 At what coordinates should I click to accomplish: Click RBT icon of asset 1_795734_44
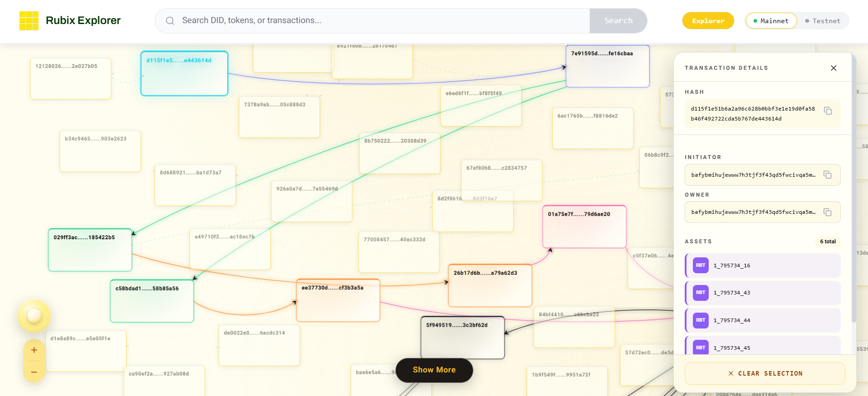(701, 320)
